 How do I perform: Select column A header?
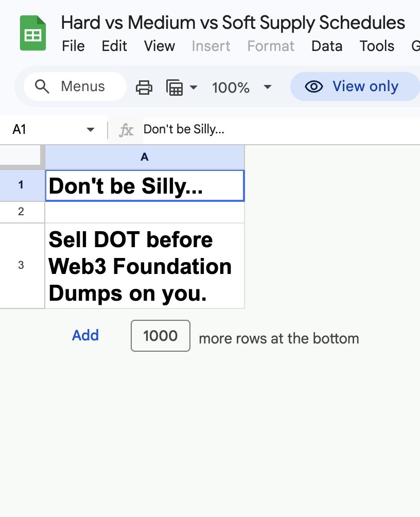[145, 157]
